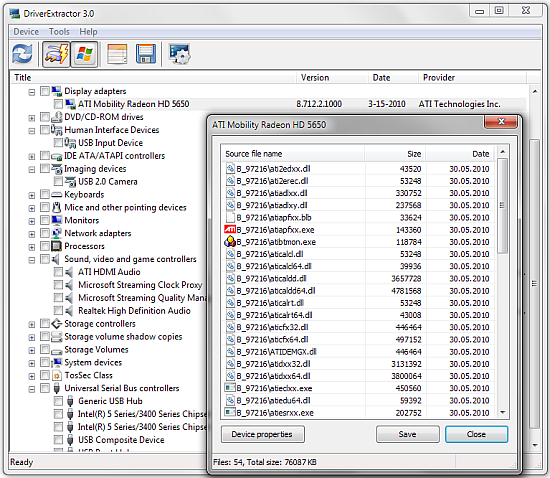Click the Device properties button

pyautogui.click(x=262, y=434)
